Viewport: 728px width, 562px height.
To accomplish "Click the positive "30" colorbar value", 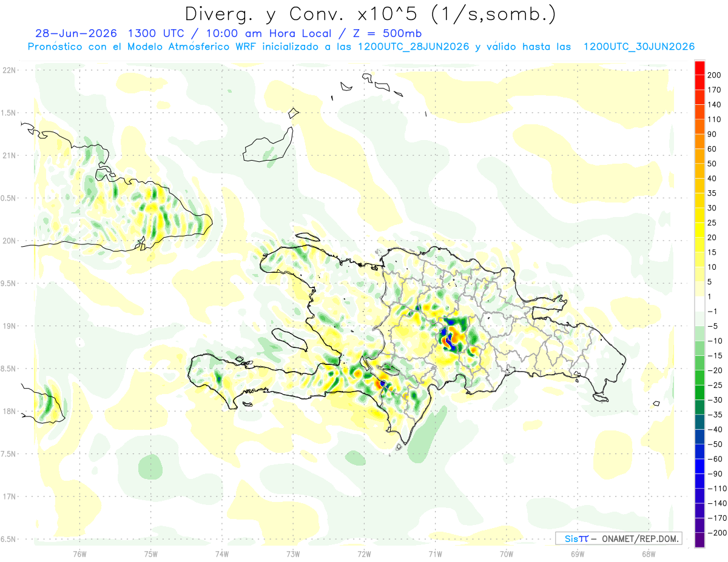I will click(713, 208).
